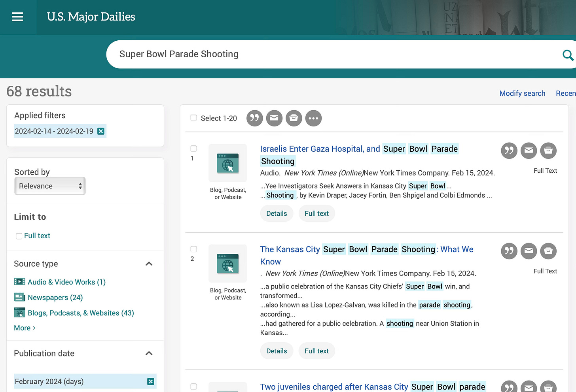Click Details button for result 1
Image resolution: width=576 pixels, height=392 pixels.
click(277, 213)
